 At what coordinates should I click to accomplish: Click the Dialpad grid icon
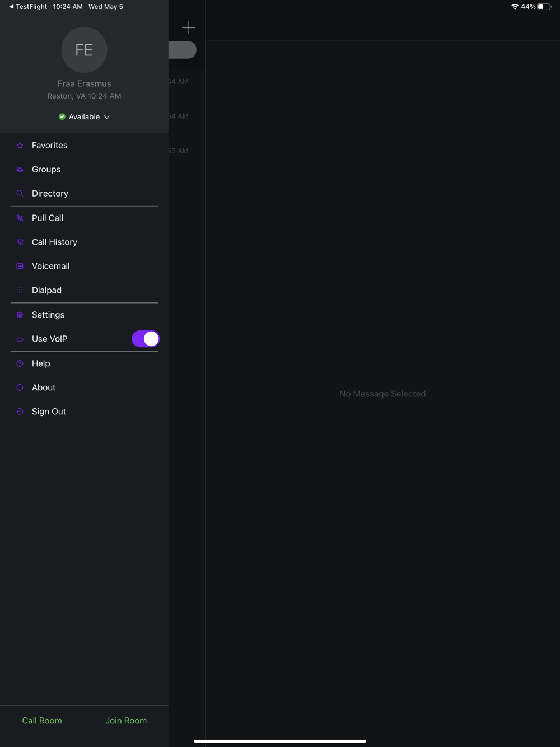[x=20, y=291]
